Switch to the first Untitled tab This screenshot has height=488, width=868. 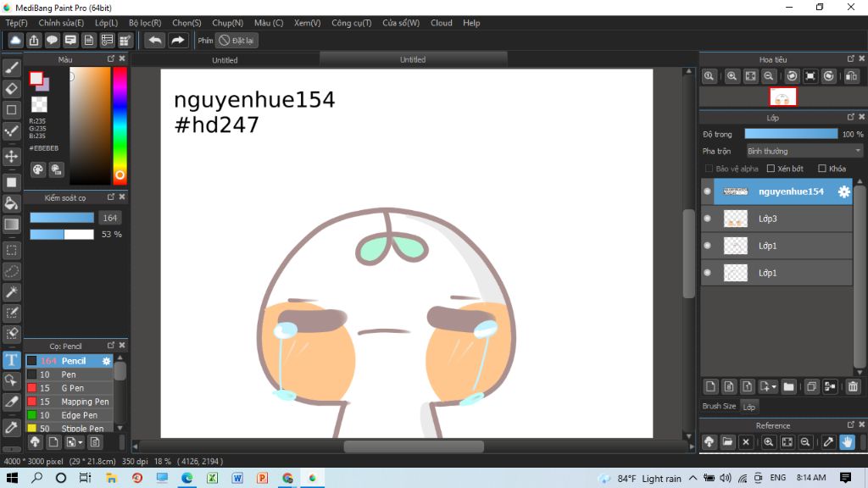(x=225, y=60)
